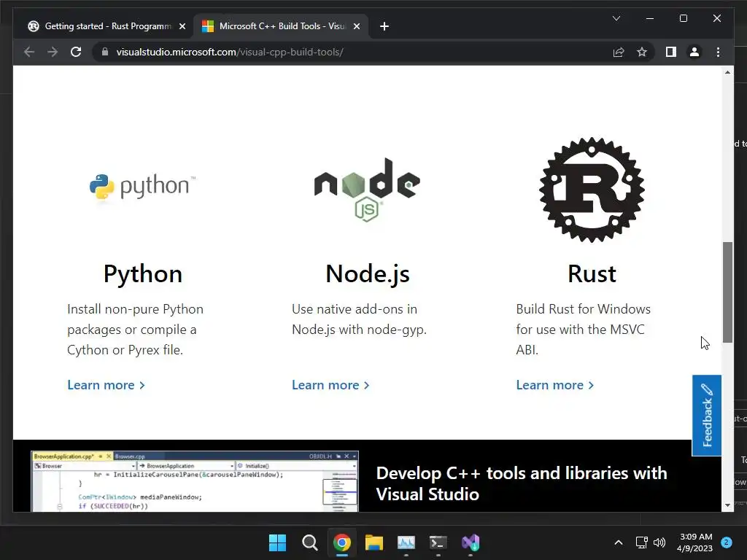Screen dimensions: 747x560
Task: Open File Explorer from the taskbar
Action: [374, 542]
